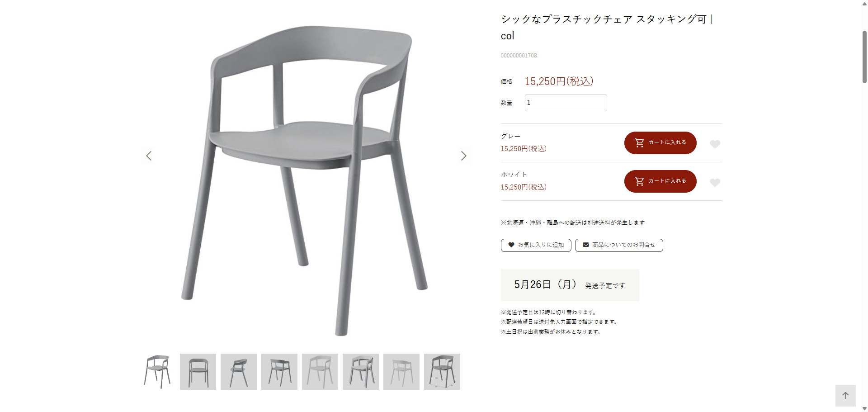Toggle favorite heart for ホワイト variant
The width and height of the screenshot is (868, 412).
click(x=715, y=182)
